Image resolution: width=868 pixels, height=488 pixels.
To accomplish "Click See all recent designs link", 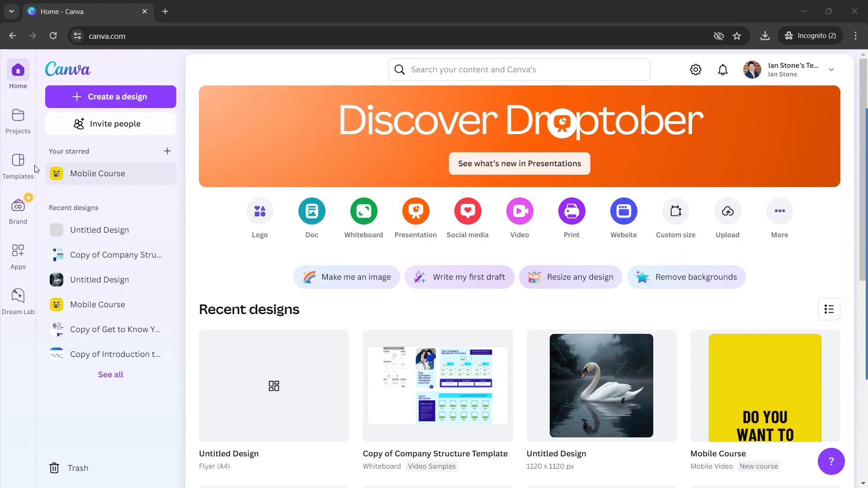I will coord(111,374).
